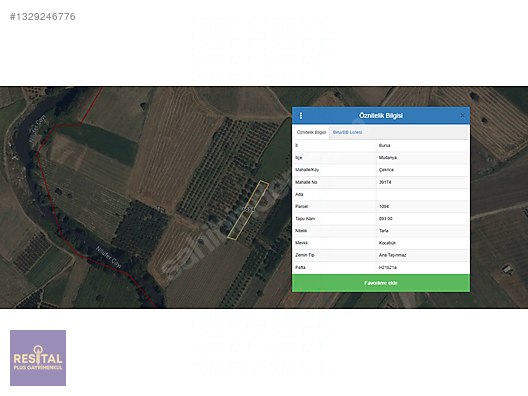Switch to the Bina/BB Listesi tab

click(x=348, y=132)
